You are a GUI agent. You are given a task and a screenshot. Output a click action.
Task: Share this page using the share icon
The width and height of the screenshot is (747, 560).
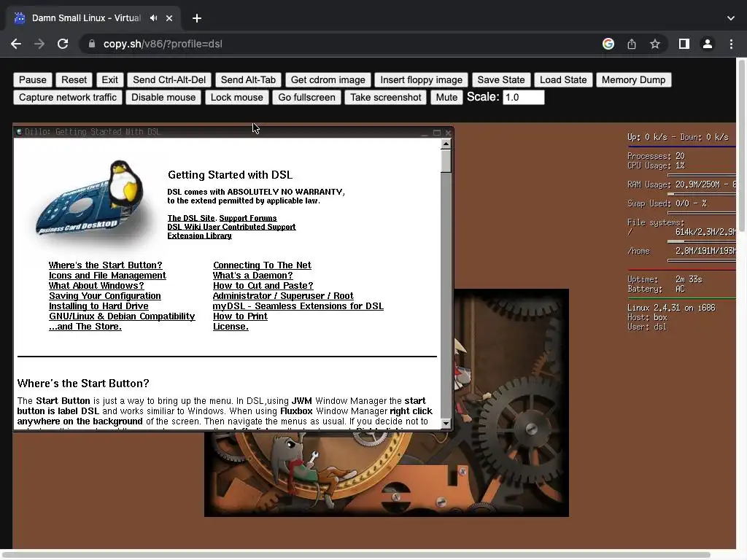(632, 44)
